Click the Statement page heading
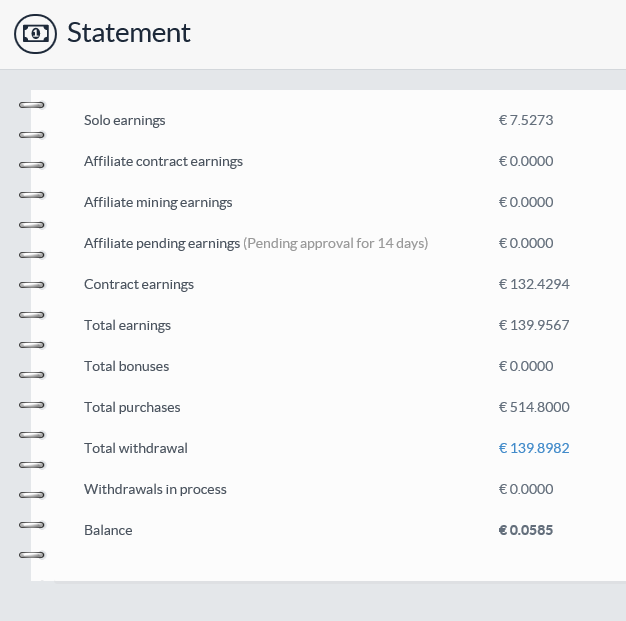The width and height of the screenshot is (626, 621). pyautogui.click(x=128, y=33)
